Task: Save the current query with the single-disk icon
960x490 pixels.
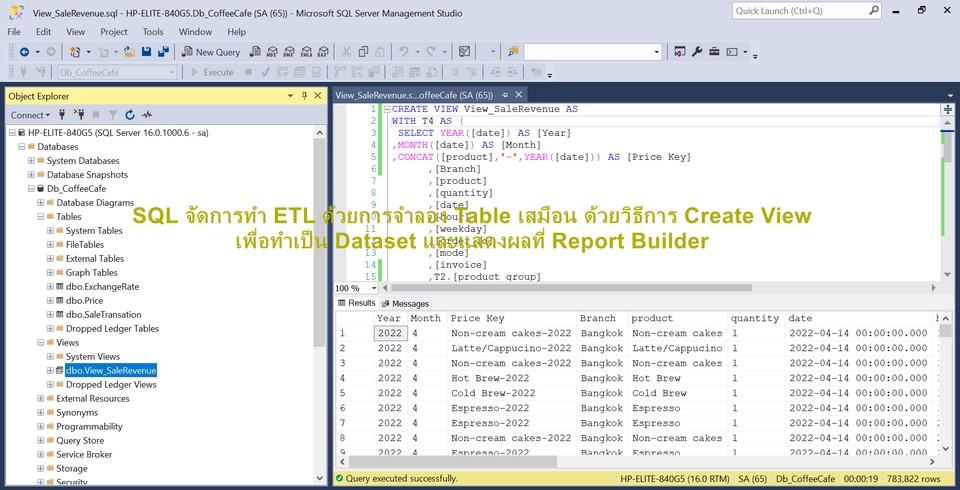Action: click(x=146, y=52)
